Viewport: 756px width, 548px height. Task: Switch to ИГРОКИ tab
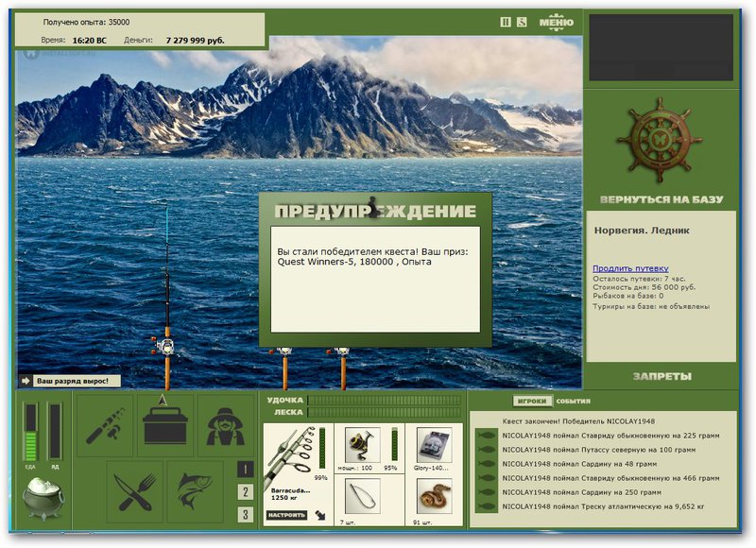[532, 401]
